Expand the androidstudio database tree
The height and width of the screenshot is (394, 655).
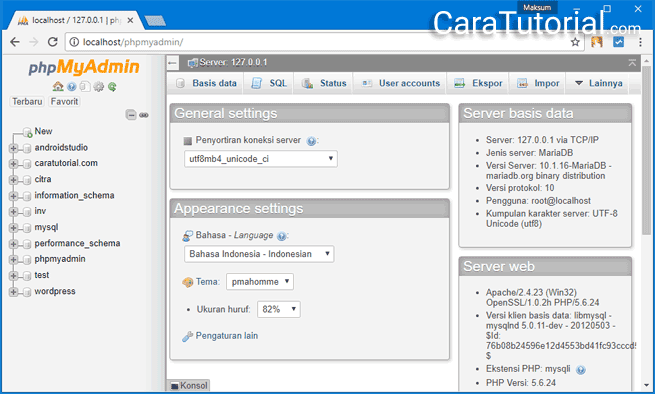(13, 148)
